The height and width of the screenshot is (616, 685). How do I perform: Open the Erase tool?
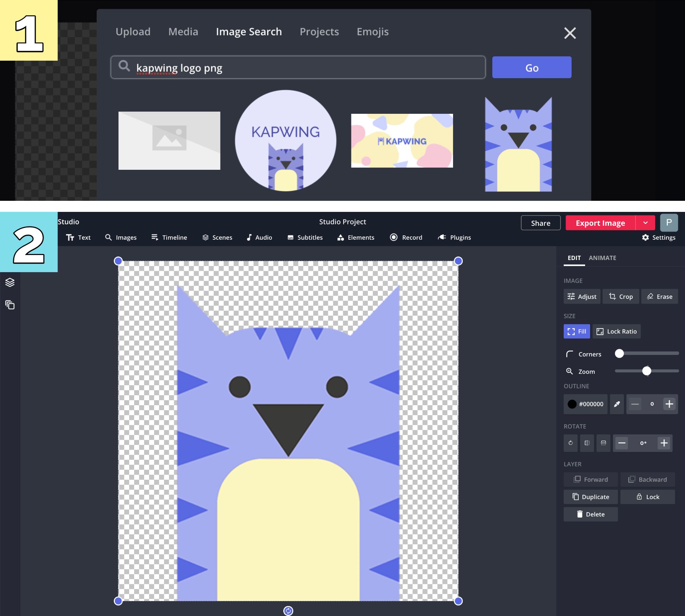click(x=659, y=296)
